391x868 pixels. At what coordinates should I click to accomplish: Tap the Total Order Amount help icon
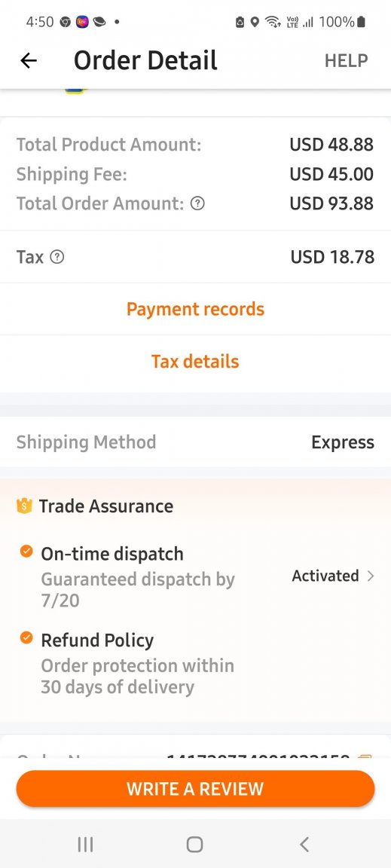(197, 203)
